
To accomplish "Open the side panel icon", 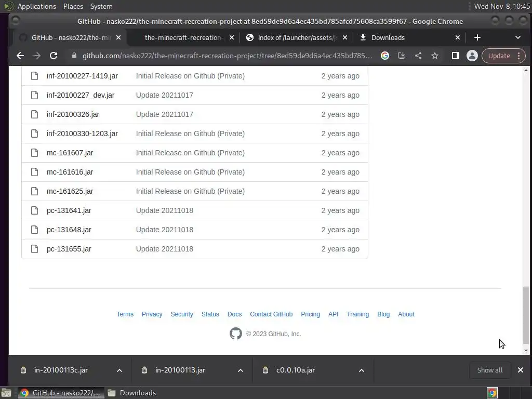I will coord(455,56).
